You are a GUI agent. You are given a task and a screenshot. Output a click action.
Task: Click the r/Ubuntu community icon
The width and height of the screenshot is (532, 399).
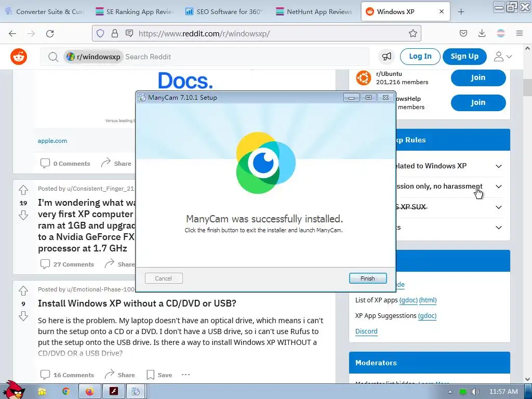pos(363,78)
